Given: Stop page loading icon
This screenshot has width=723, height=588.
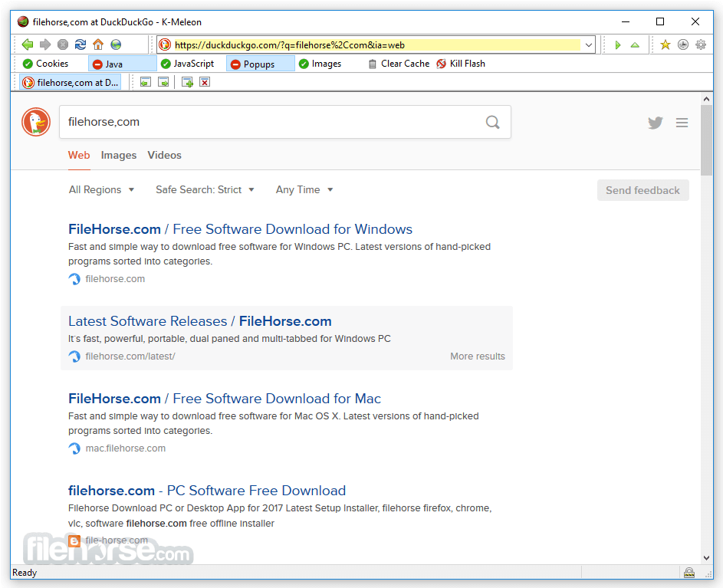Looking at the screenshot, I should [63, 44].
